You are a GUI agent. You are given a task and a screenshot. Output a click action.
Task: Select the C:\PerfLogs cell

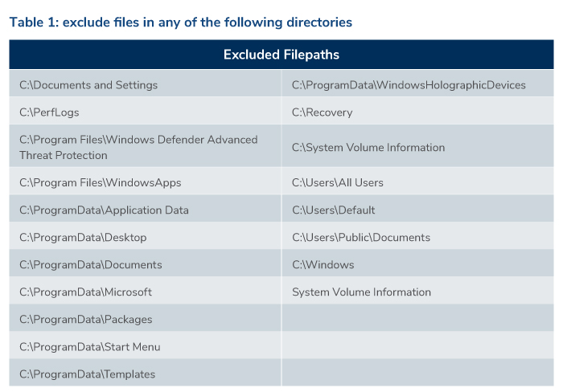145,112
